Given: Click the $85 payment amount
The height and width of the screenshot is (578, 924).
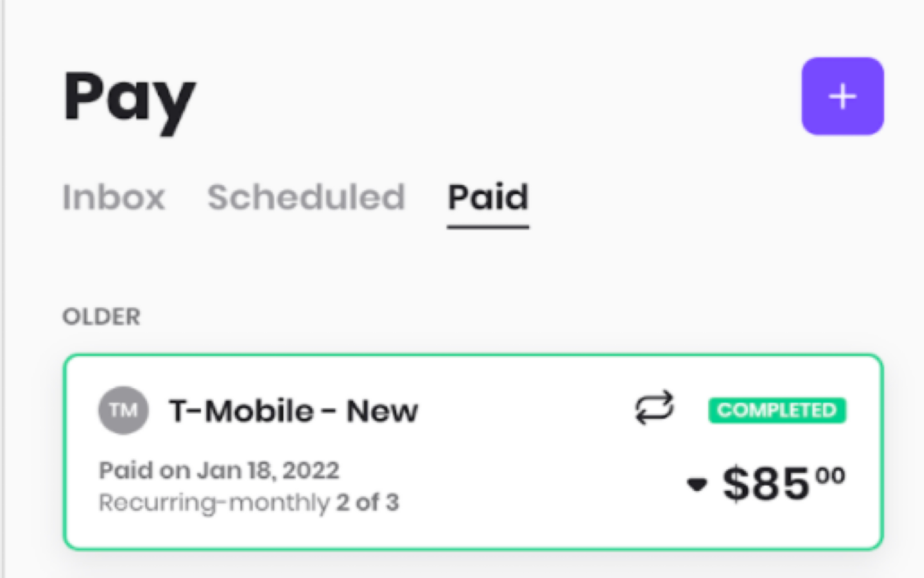Looking at the screenshot, I should point(766,483).
